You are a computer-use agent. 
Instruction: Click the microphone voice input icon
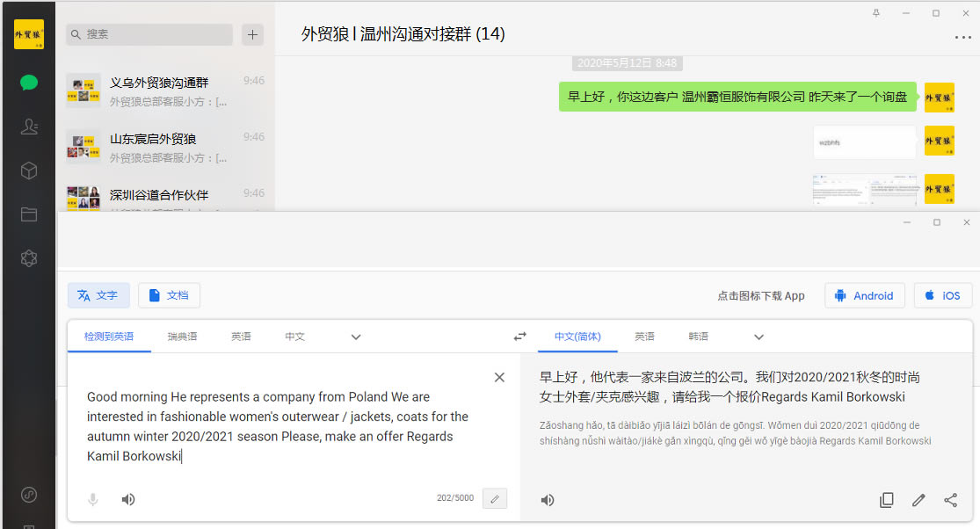tap(92, 500)
